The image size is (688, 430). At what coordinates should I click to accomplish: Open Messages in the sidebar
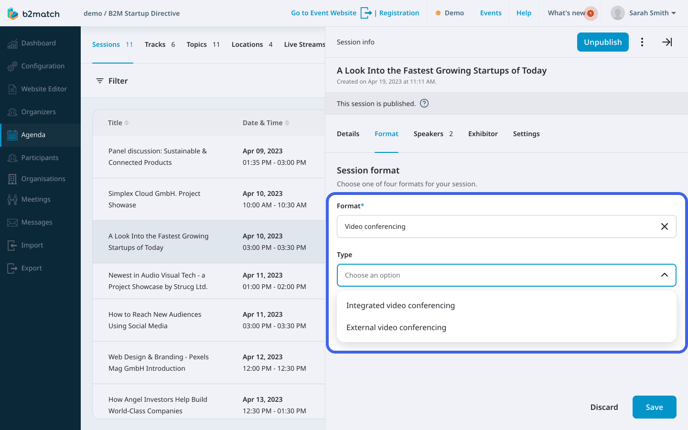click(36, 222)
